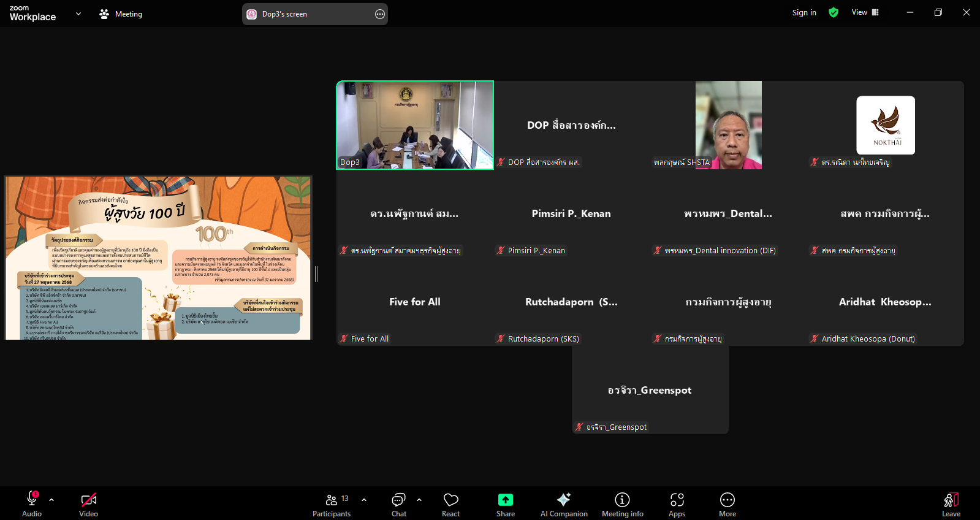The image size is (980, 520).
Task: Click muted mic icon beside Aridhat Kheosopa
Action: [x=815, y=338]
